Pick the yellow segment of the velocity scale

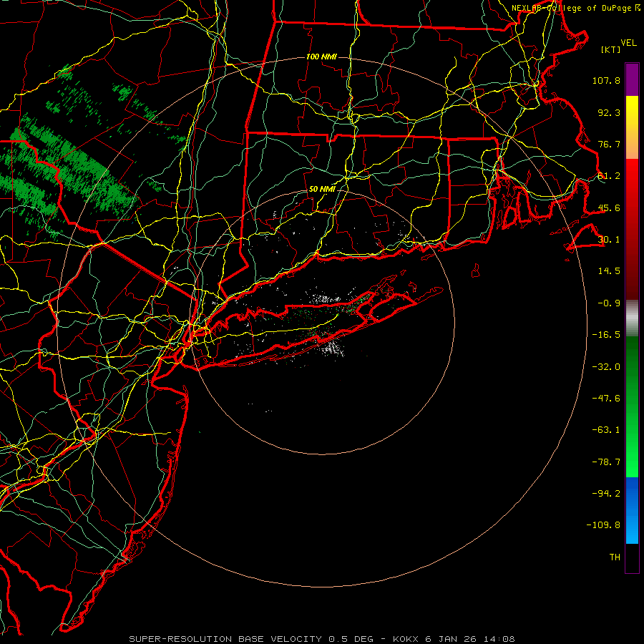click(632, 107)
